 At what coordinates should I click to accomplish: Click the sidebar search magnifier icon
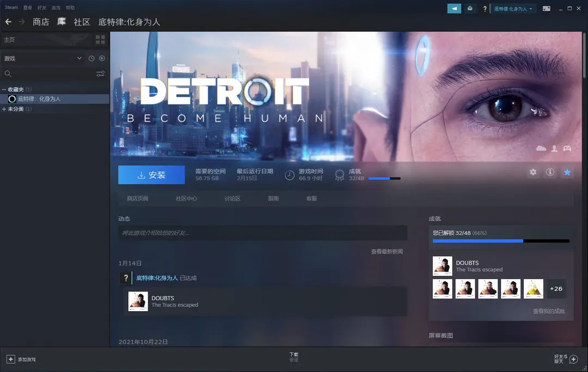click(8, 74)
